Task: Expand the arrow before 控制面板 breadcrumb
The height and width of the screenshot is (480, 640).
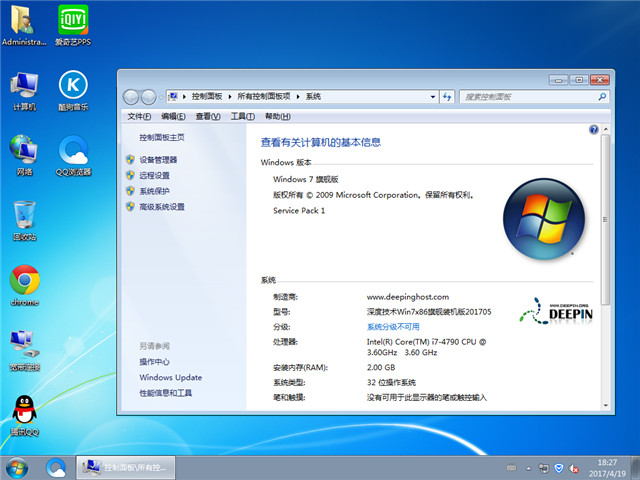Action: tap(184, 97)
